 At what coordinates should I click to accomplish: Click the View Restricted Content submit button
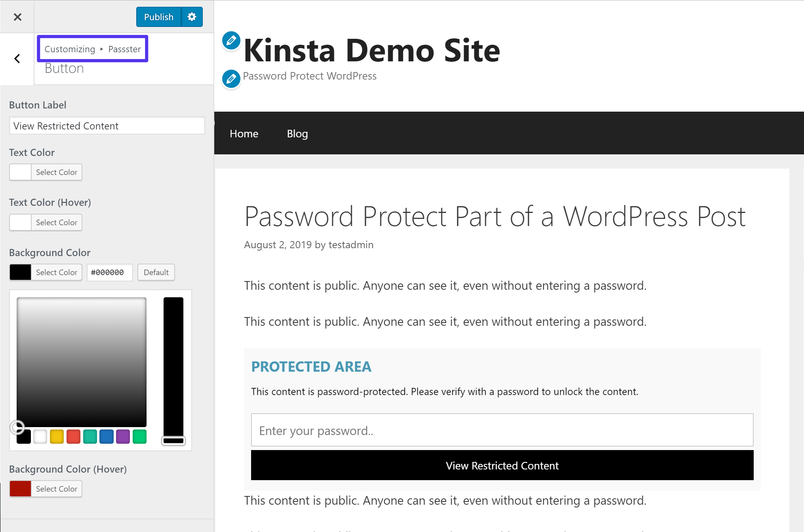pyautogui.click(x=502, y=465)
